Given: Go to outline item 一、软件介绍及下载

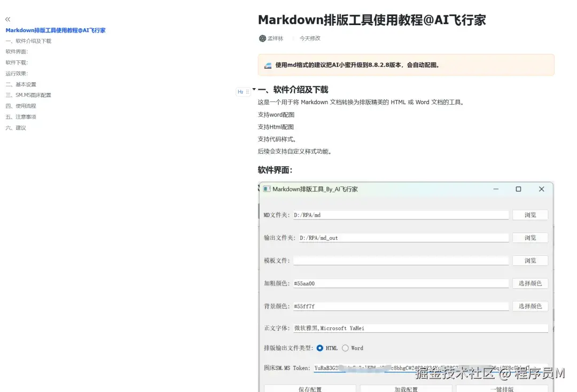Looking at the screenshot, I should click(28, 41).
